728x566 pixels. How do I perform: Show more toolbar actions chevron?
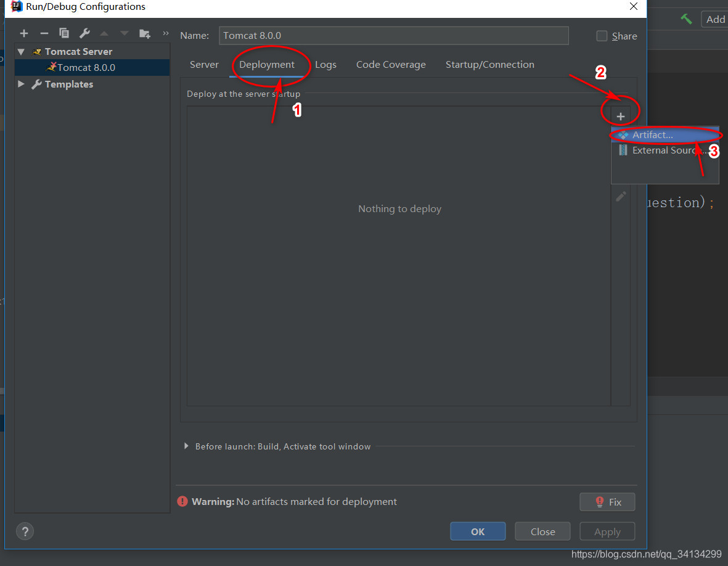[x=166, y=33]
